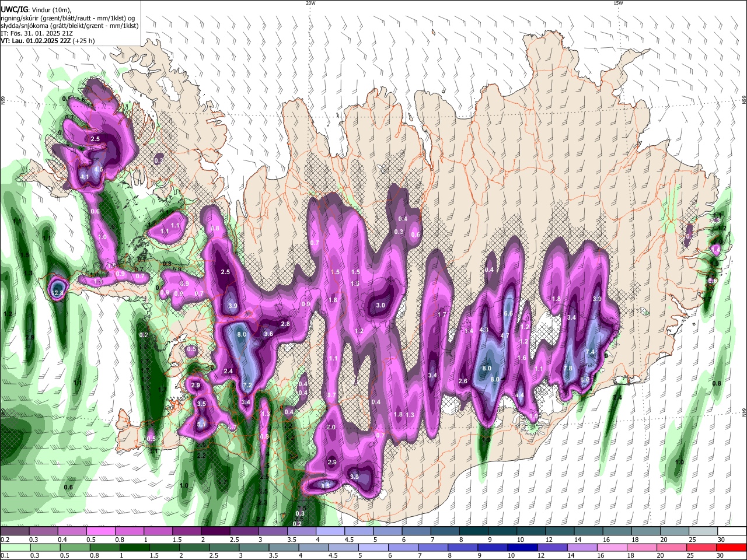Click the 20W longitude label
The image size is (747, 560).
click(x=310, y=3)
